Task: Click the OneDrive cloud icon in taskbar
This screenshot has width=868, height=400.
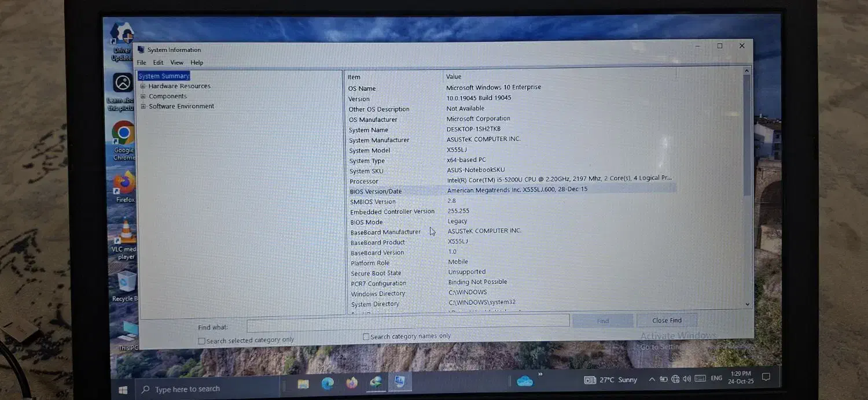Action: (525, 380)
